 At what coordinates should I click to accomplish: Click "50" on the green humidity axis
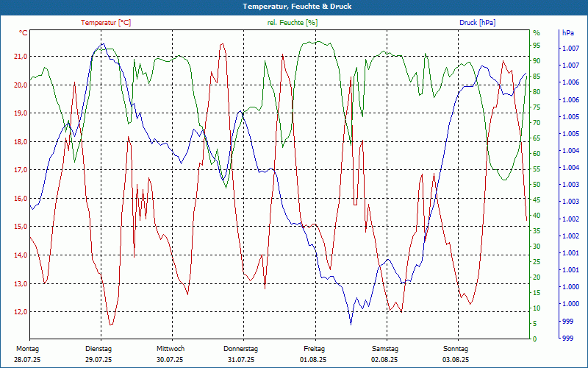tap(537, 185)
